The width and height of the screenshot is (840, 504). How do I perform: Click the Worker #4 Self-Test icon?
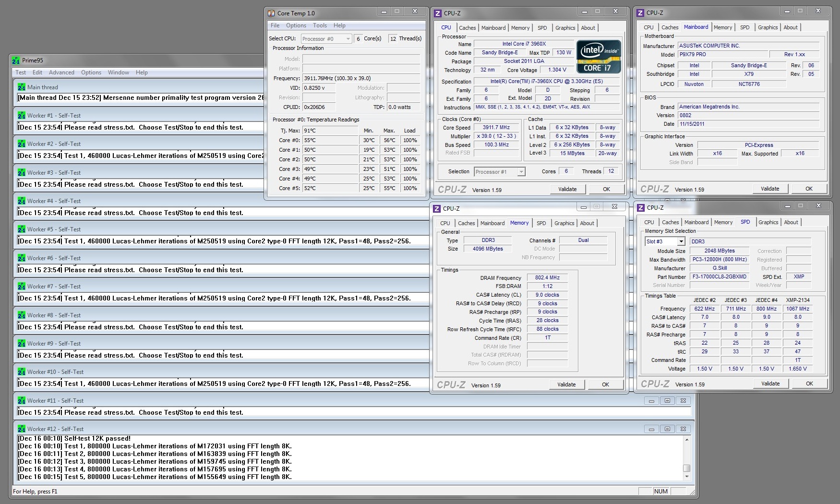(21, 201)
